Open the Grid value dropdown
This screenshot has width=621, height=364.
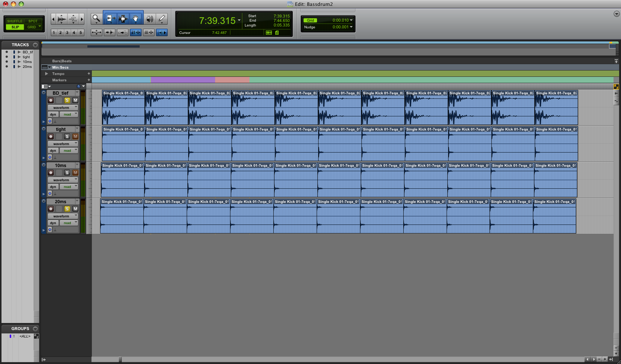pyautogui.click(x=351, y=20)
